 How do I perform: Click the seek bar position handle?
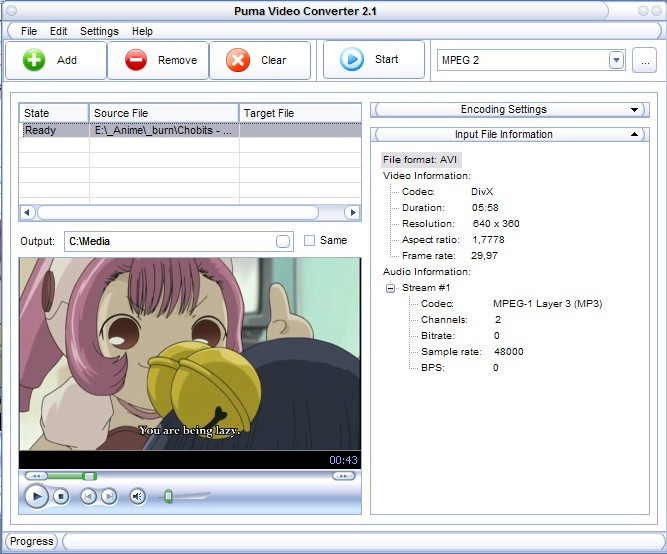(89, 476)
